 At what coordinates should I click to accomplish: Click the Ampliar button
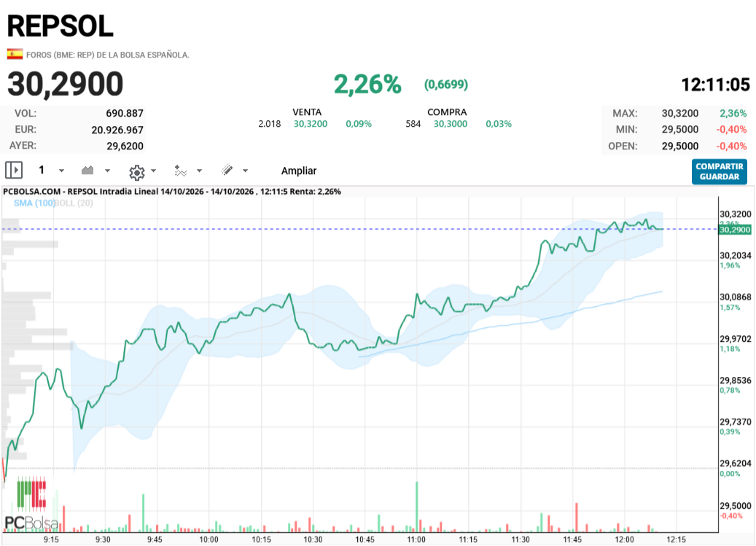pyautogui.click(x=299, y=171)
